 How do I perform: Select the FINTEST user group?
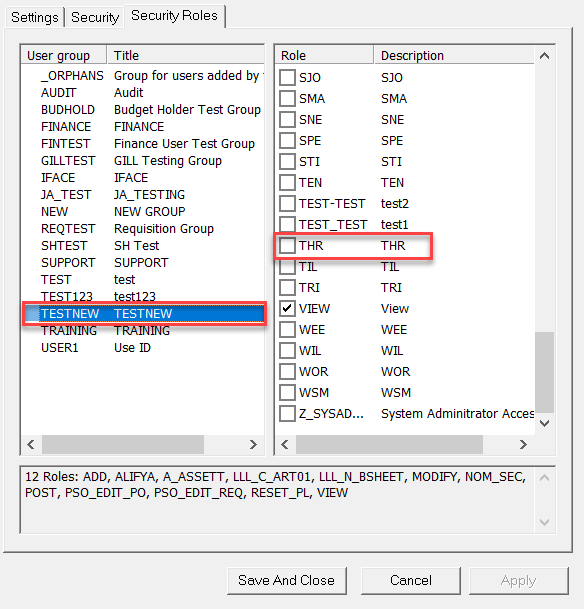(x=143, y=144)
